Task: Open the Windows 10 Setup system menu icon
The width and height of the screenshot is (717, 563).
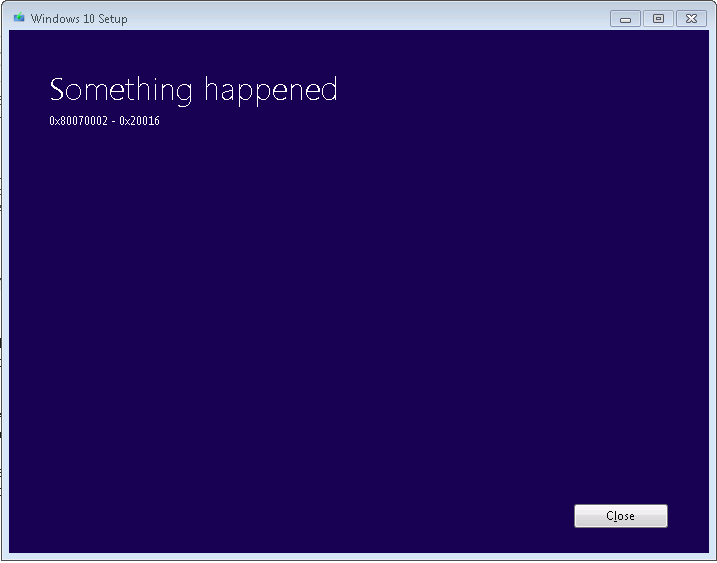Action: point(19,18)
